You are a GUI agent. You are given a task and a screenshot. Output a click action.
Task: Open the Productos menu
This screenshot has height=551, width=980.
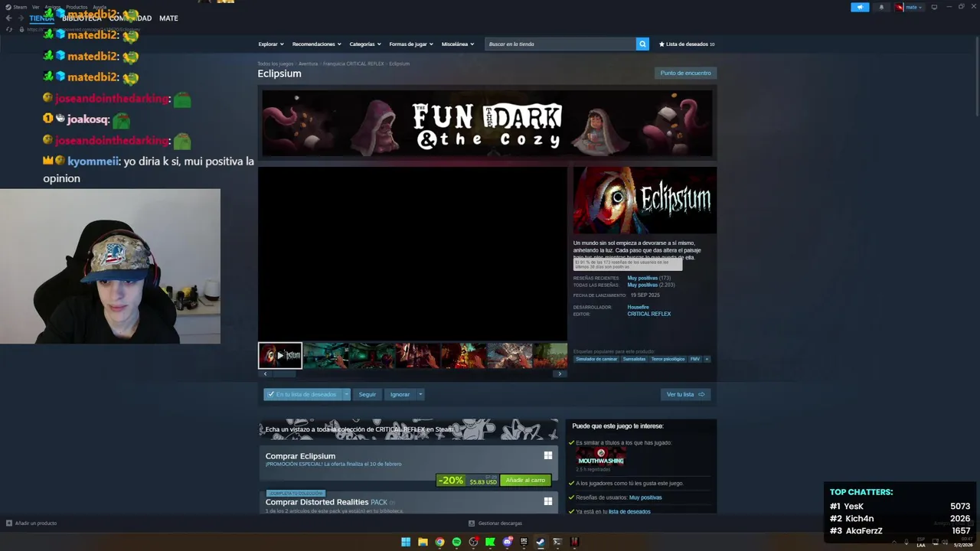coord(77,7)
